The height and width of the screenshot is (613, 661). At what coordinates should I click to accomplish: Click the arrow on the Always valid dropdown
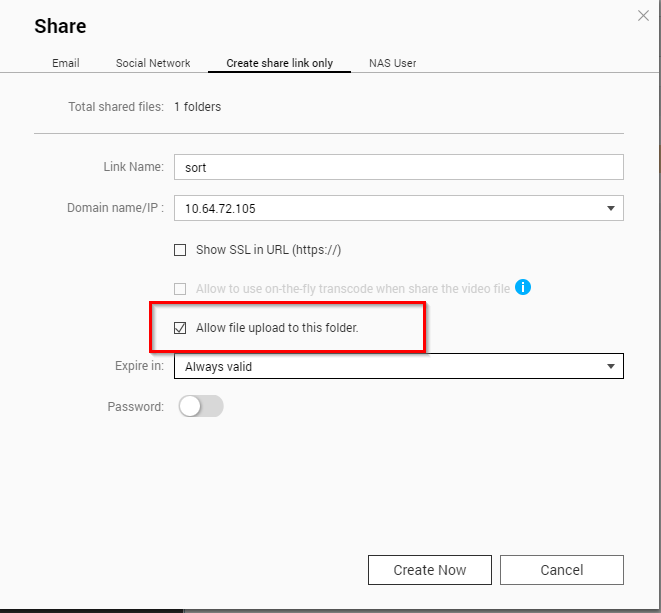[610, 367]
